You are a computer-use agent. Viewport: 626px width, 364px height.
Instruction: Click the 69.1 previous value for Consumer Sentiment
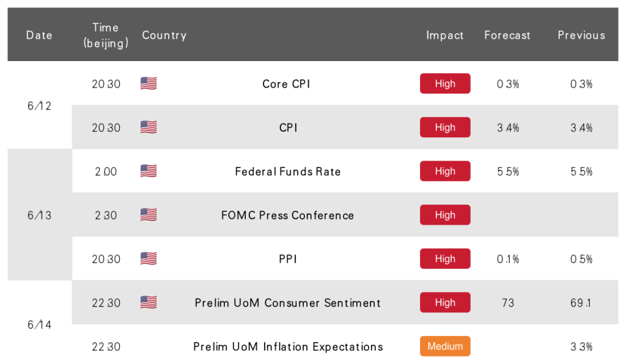581,302
